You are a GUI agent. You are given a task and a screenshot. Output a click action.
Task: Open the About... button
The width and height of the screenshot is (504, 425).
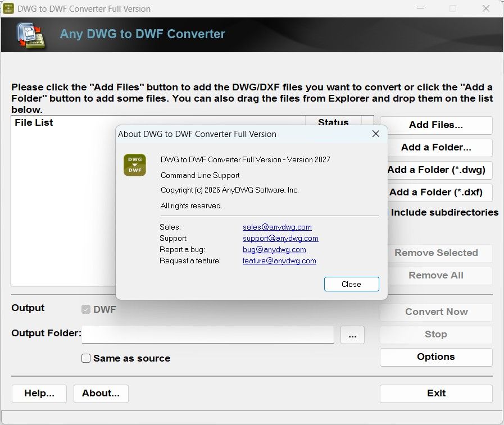click(101, 394)
